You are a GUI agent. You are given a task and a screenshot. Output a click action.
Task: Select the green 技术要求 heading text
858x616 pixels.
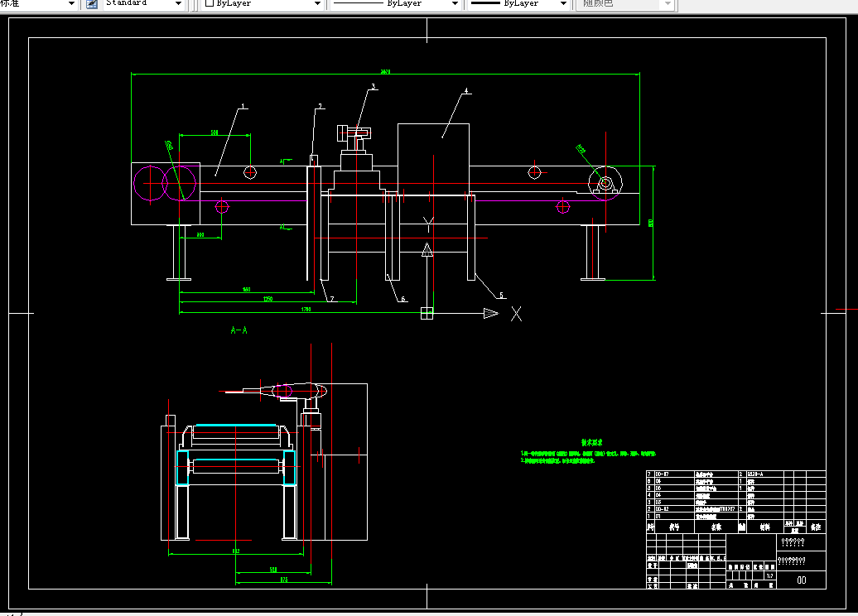(x=591, y=443)
